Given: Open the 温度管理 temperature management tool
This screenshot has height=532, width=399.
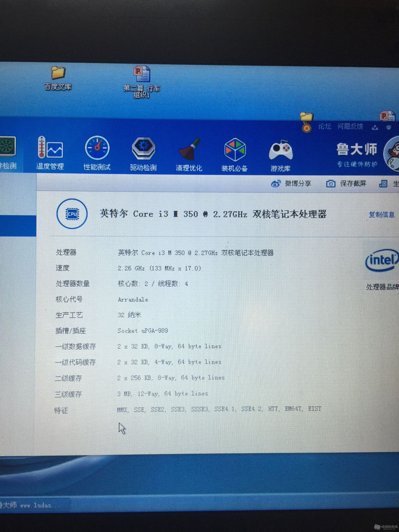Looking at the screenshot, I should pos(50,153).
